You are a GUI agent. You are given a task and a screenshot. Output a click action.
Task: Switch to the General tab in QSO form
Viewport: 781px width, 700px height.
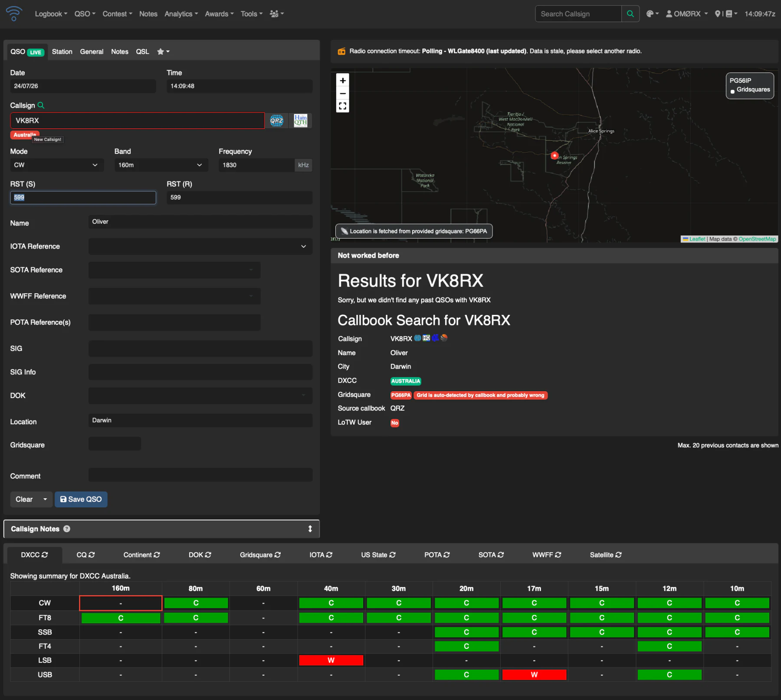(92, 52)
